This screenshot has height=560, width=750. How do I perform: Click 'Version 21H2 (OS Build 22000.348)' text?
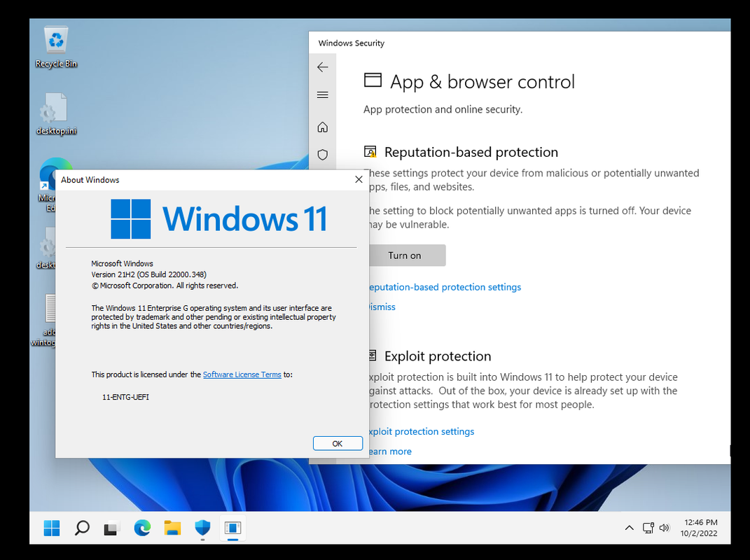148,274
